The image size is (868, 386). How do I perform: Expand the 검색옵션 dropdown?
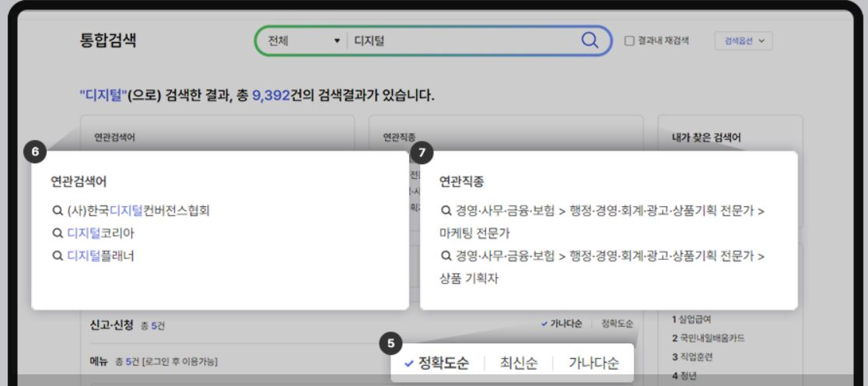point(744,41)
